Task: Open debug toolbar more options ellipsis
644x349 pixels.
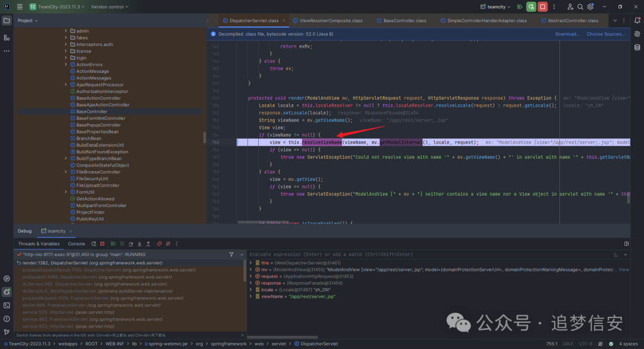Action: [177, 244]
